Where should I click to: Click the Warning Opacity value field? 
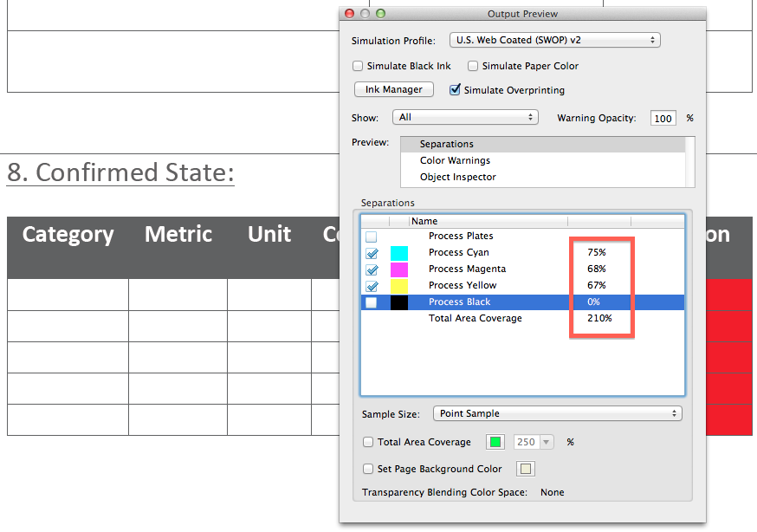tap(663, 118)
